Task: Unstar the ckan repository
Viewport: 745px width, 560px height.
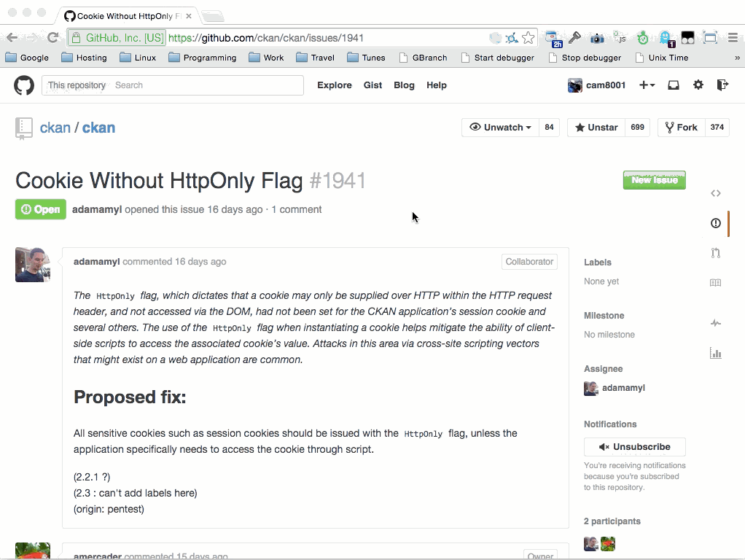Action: pos(596,128)
